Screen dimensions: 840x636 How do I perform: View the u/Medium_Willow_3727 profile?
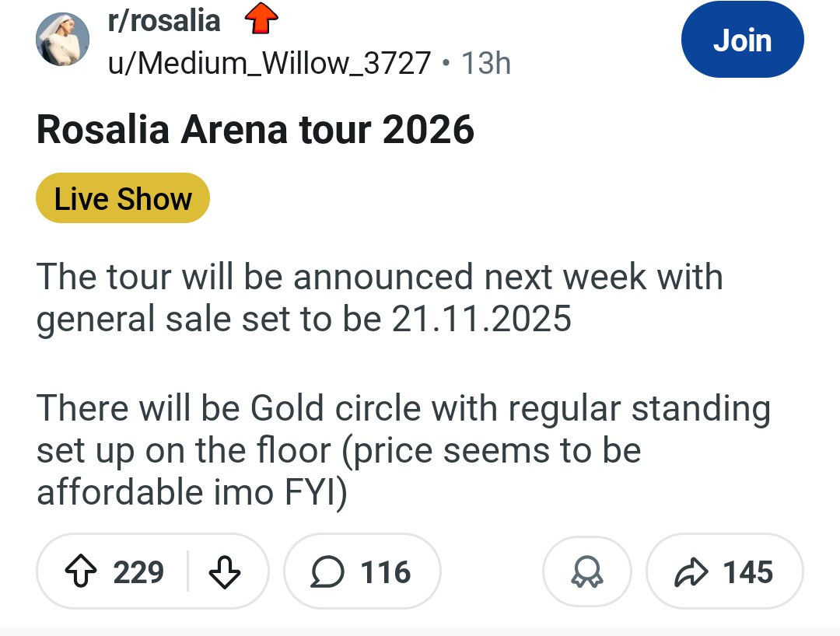(x=269, y=62)
